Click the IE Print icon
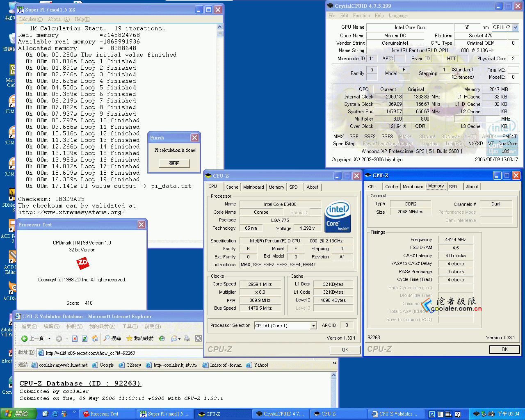The width and height of the screenshot is (525, 420). pyautogui.click(x=187, y=338)
